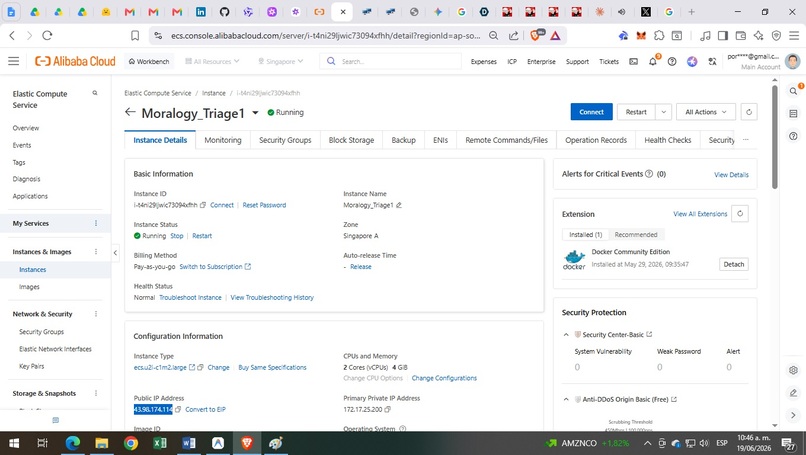Open the notifications bell
This screenshot has width=806, height=455.
point(653,61)
